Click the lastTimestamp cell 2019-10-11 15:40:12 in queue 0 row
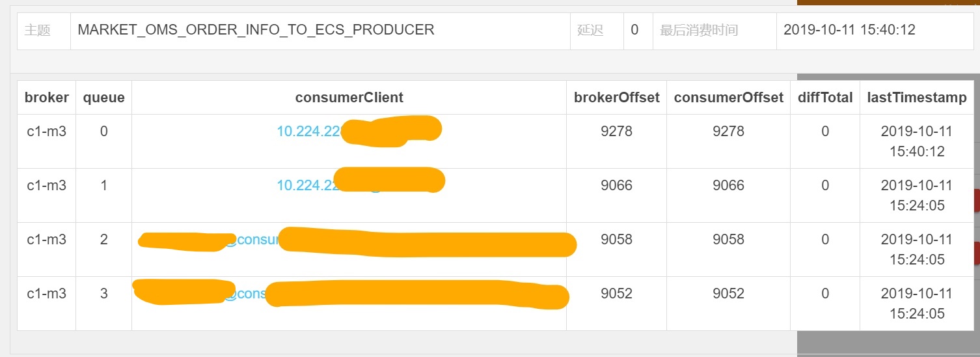Image resolution: width=980 pixels, height=357 pixels. tap(916, 141)
